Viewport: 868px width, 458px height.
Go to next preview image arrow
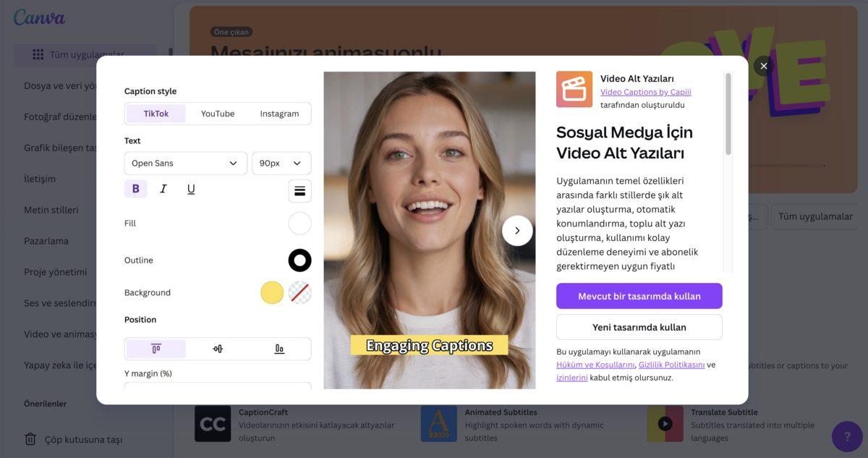[x=517, y=231]
